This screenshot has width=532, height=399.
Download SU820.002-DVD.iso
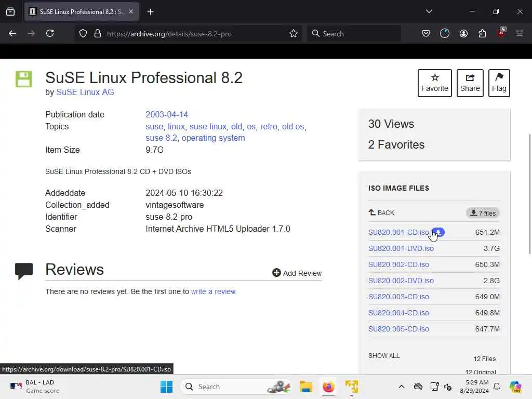click(401, 281)
